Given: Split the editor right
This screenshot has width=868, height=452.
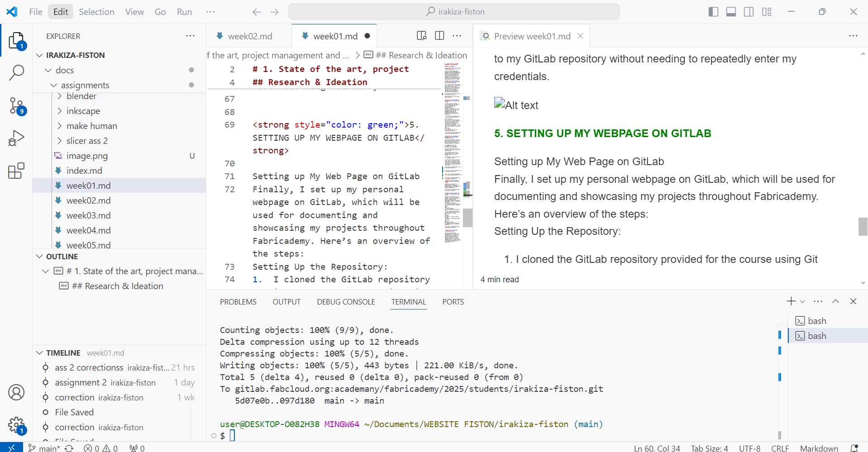Looking at the screenshot, I should 439,36.
